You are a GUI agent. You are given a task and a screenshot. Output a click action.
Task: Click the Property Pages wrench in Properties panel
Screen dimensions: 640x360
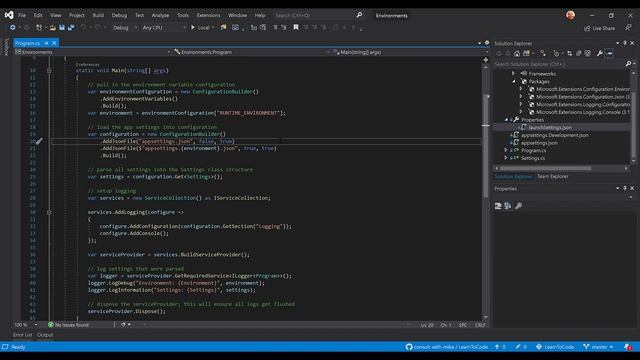click(518, 206)
